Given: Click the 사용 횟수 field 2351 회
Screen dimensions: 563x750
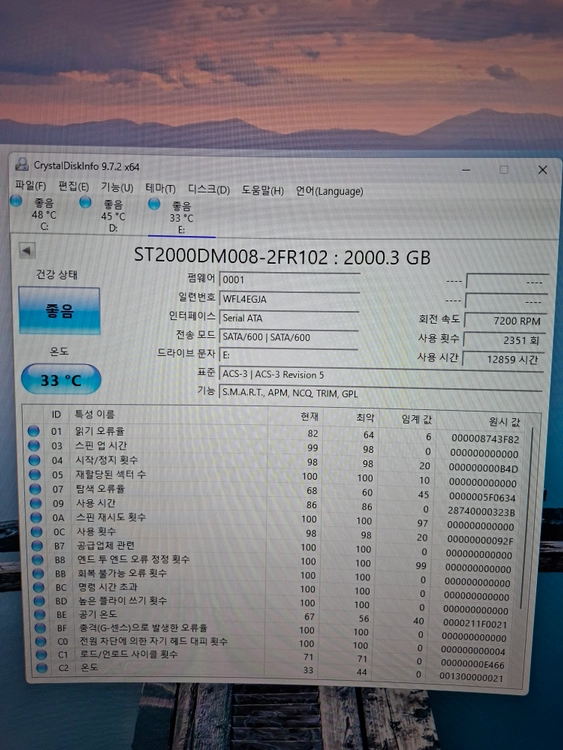Looking at the screenshot, I should click(x=504, y=340).
